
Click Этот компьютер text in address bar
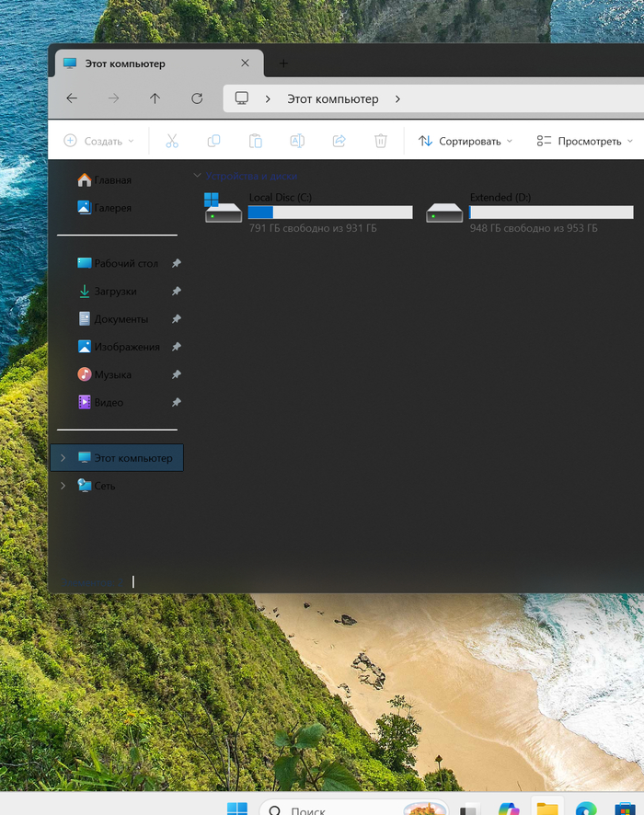(x=333, y=98)
